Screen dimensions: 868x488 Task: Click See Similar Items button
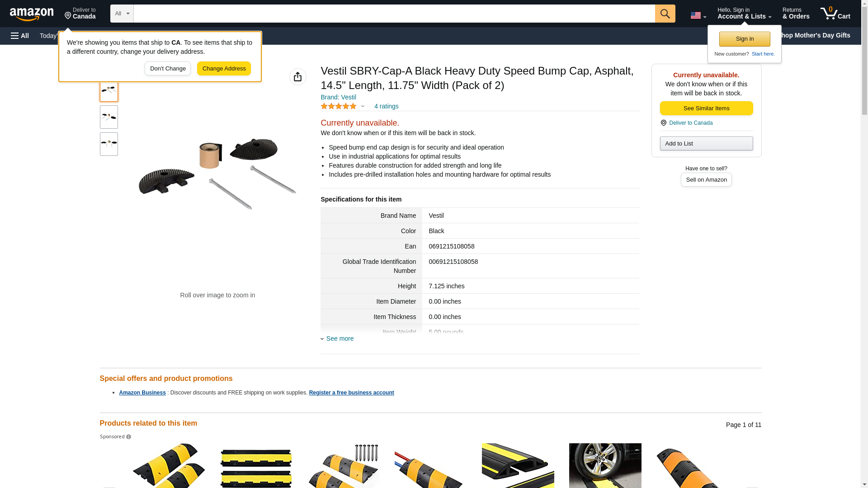click(706, 108)
